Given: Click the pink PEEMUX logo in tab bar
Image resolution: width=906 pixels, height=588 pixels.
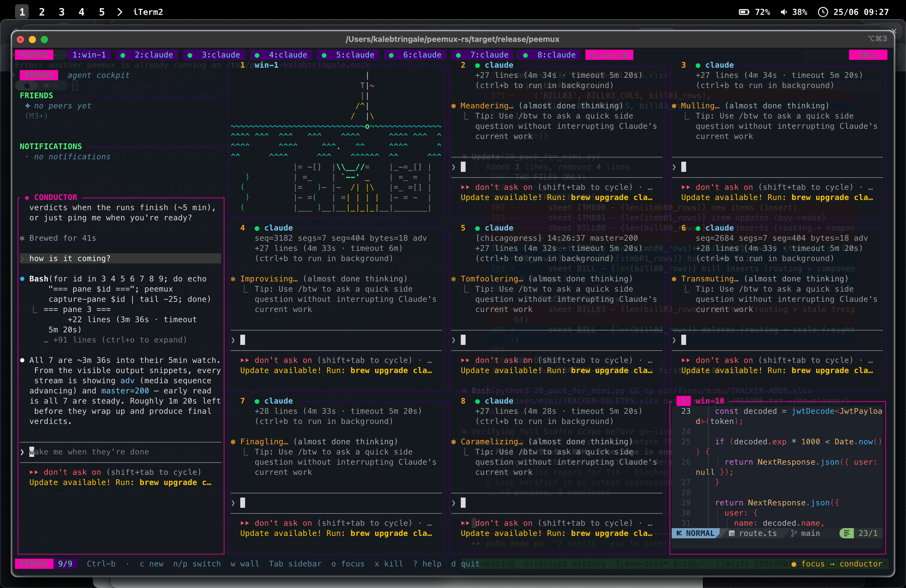Looking at the screenshot, I should coord(34,55).
